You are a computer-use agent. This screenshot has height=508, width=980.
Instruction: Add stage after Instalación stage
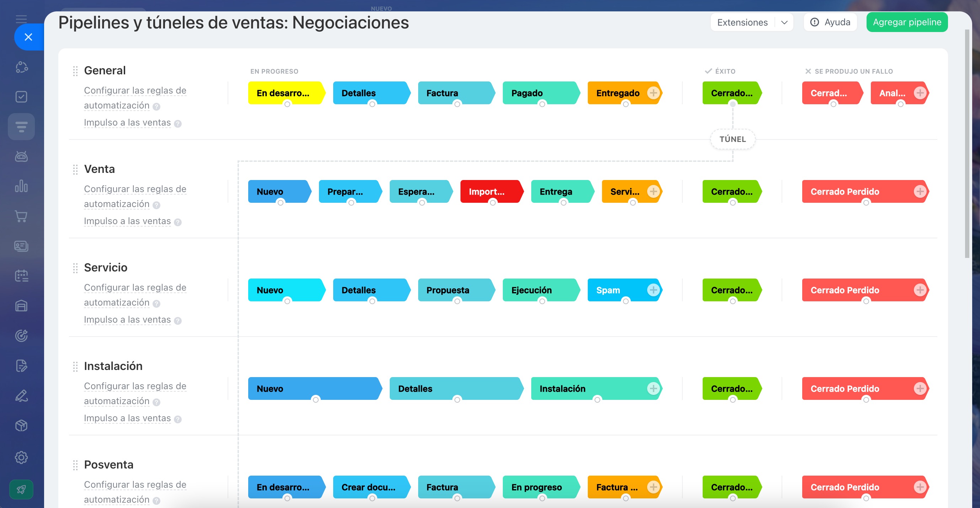653,388
